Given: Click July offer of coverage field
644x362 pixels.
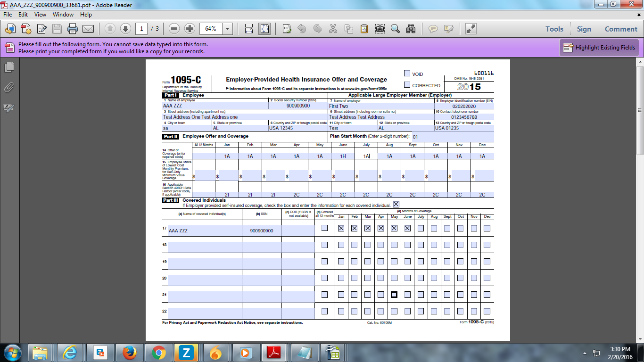Looking at the screenshot, I should coord(366,156).
